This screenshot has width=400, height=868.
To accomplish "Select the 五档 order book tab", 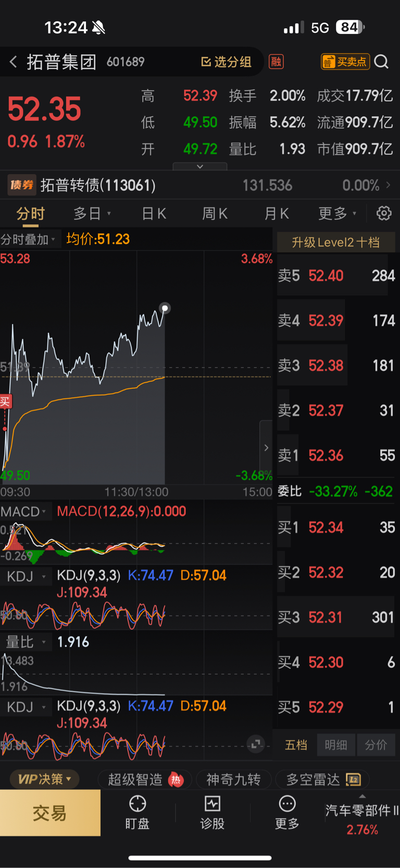I will coord(296,745).
